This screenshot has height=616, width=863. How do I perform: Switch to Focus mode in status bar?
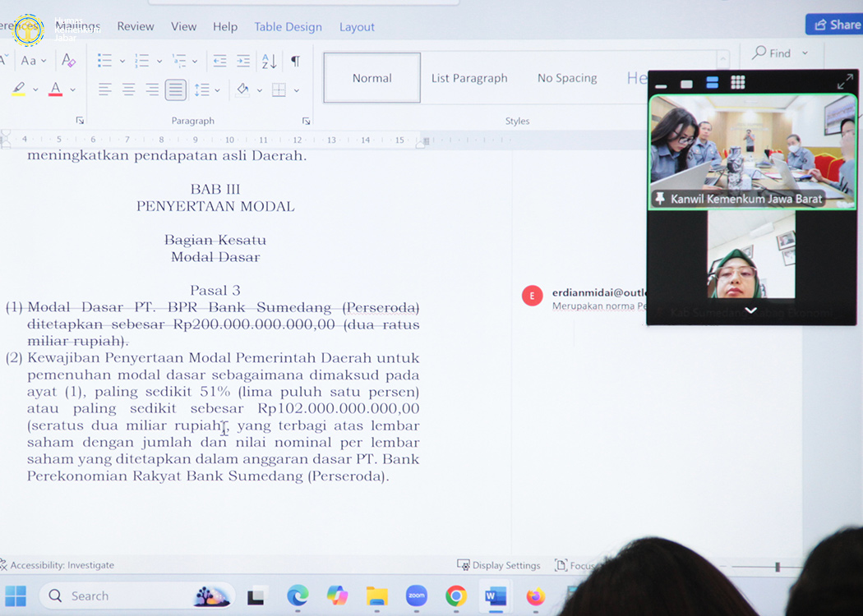pos(575,565)
